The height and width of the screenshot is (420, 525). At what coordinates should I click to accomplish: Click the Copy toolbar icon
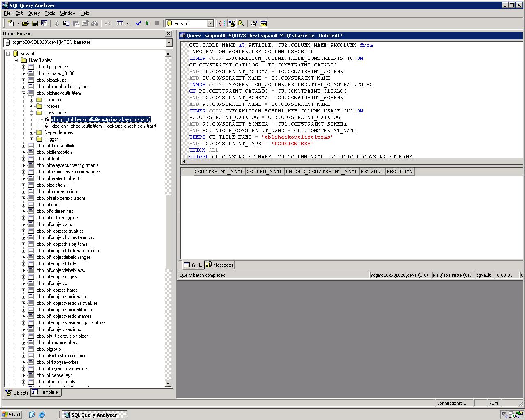66,23
